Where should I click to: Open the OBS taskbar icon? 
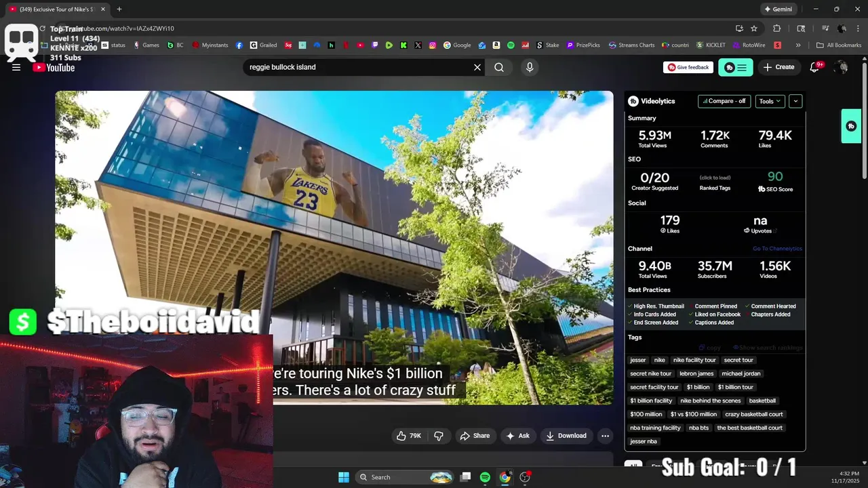(x=525, y=477)
